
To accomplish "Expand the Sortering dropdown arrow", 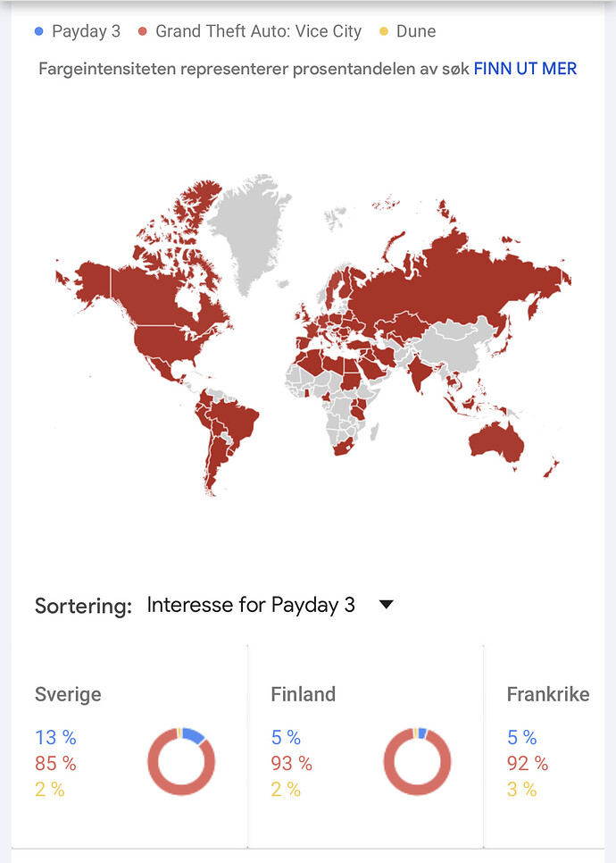I will click(x=386, y=604).
